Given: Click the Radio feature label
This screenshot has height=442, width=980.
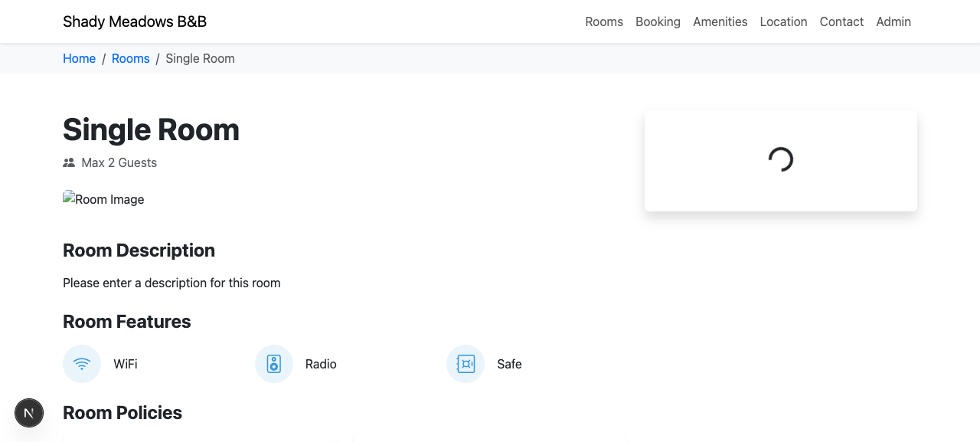Looking at the screenshot, I should [x=321, y=364].
